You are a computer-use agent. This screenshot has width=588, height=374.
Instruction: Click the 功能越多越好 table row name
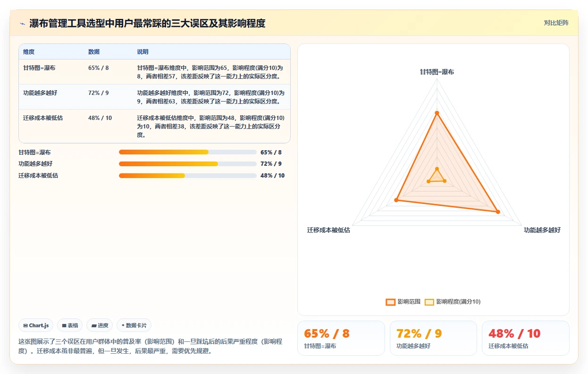click(40, 93)
